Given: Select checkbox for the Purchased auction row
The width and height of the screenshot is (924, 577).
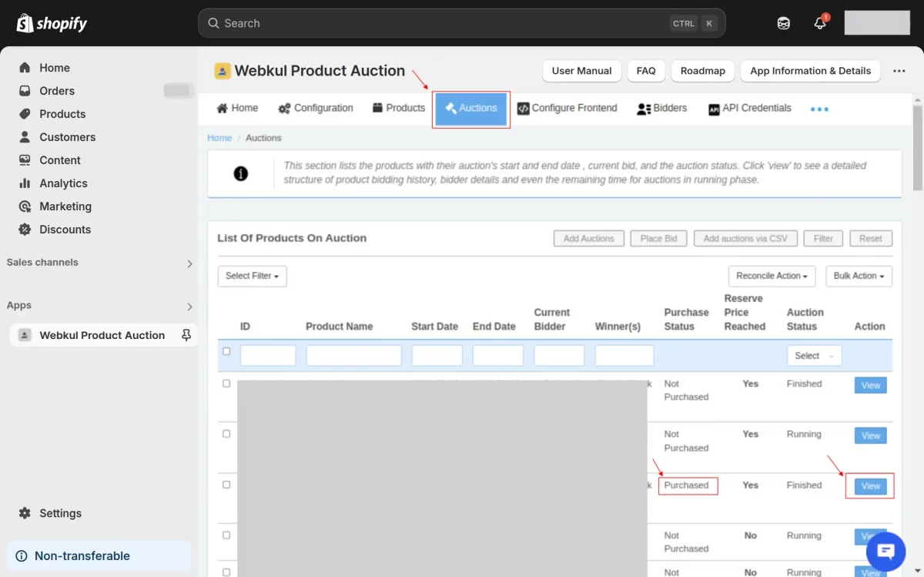Looking at the screenshot, I should pos(226,485).
